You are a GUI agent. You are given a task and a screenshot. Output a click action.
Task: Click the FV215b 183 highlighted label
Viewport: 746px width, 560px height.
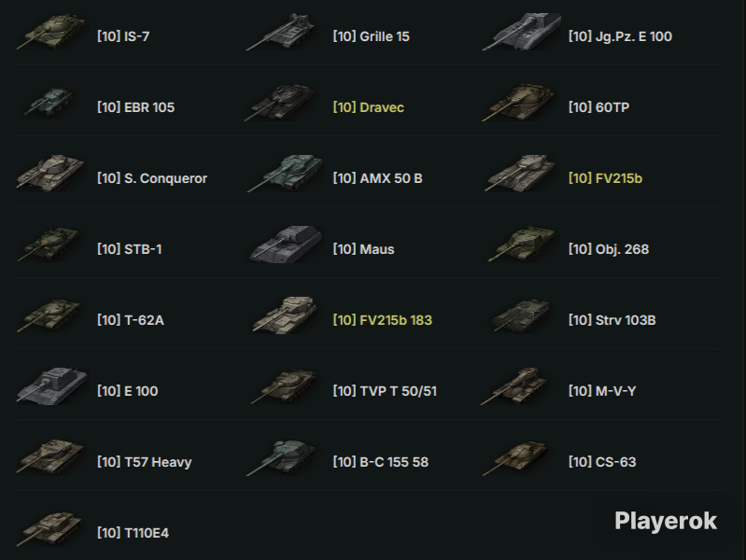click(x=383, y=320)
